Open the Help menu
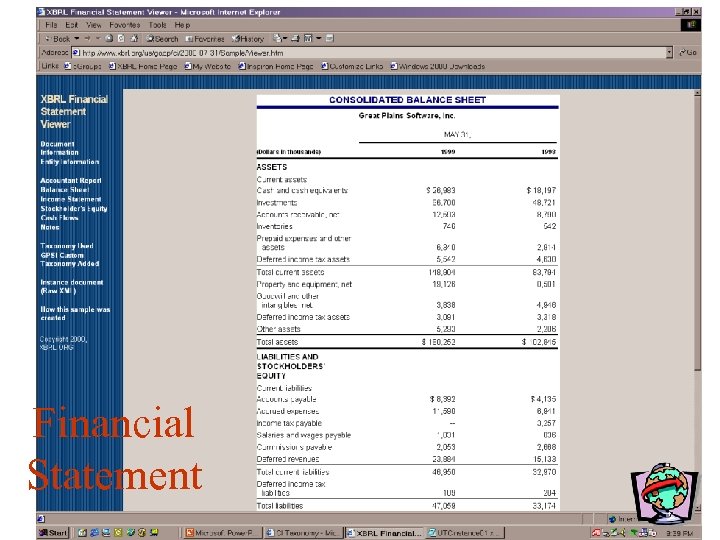This screenshot has width=720, height=540. click(182, 25)
